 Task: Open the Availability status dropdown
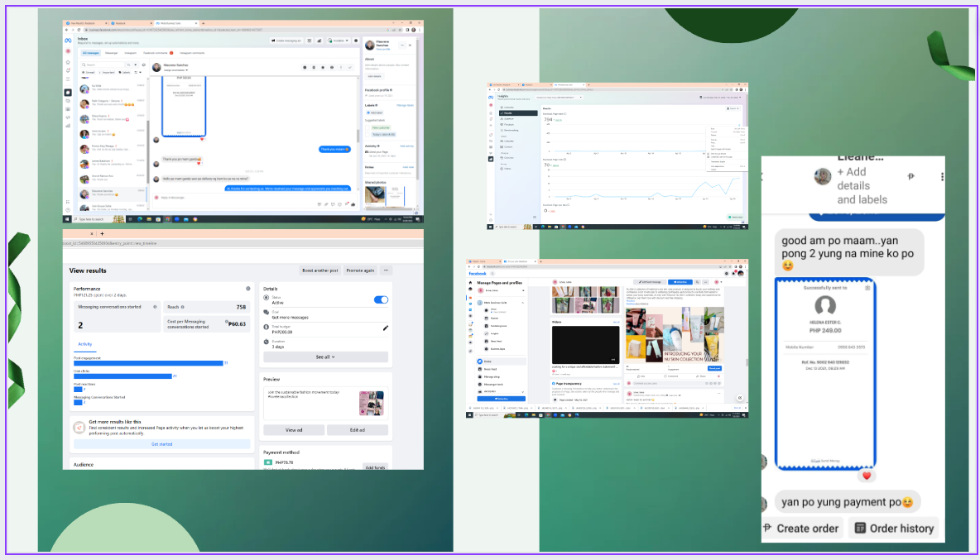click(337, 40)
